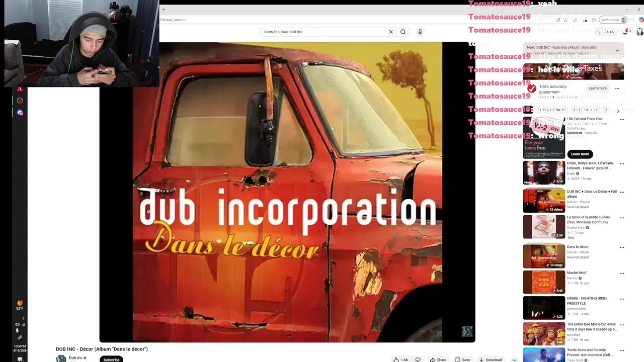The height and width of the screenshot is (362, 644).
Task: Open options for La tasse et la petite cuillère
Action: [622, 218]
